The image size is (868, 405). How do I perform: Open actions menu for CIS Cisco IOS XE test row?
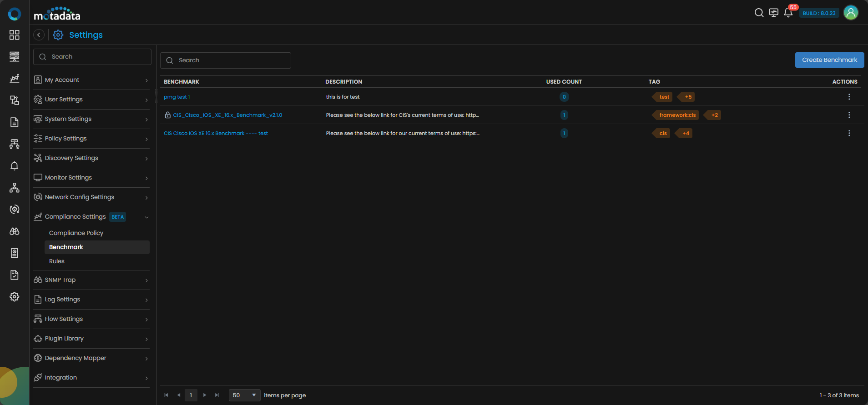point(849,133)
